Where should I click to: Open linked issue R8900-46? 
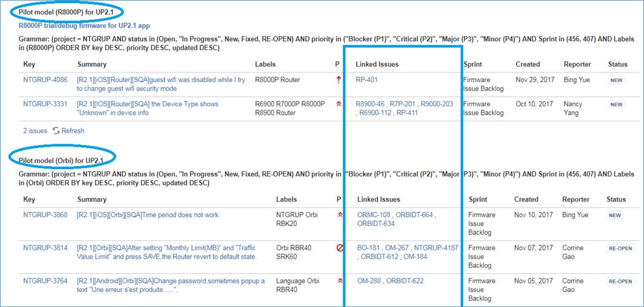pos(370,105)
